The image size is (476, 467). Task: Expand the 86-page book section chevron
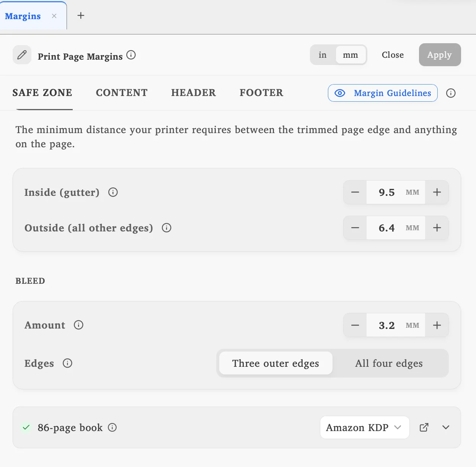point(446,427)
